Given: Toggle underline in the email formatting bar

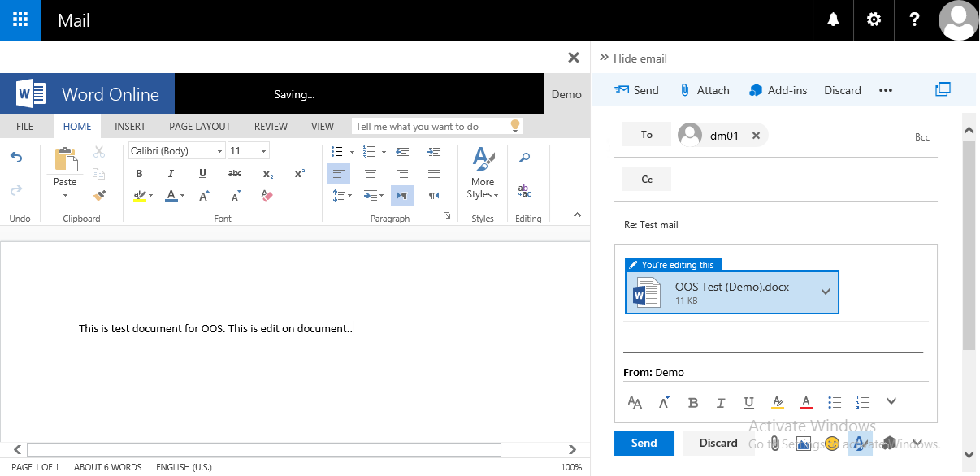Looking at the screenshot, I should (x=749, y=402).
